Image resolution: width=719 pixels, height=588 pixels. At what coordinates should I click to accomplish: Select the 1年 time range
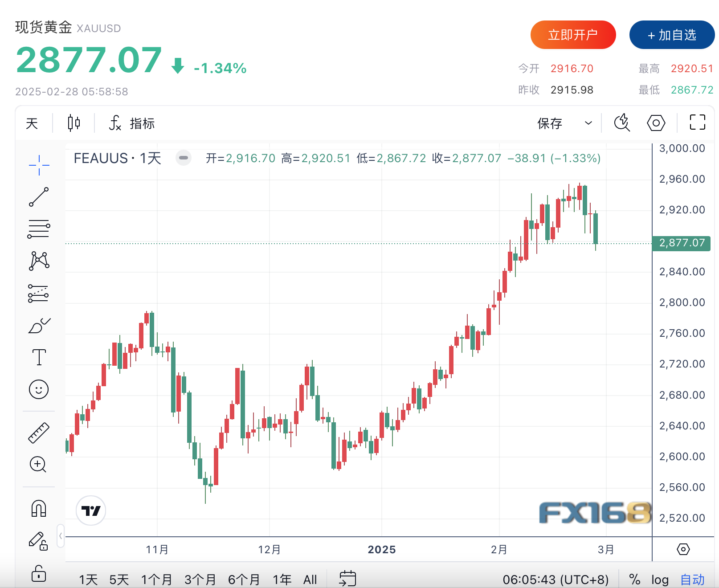[x=282, y=580]
